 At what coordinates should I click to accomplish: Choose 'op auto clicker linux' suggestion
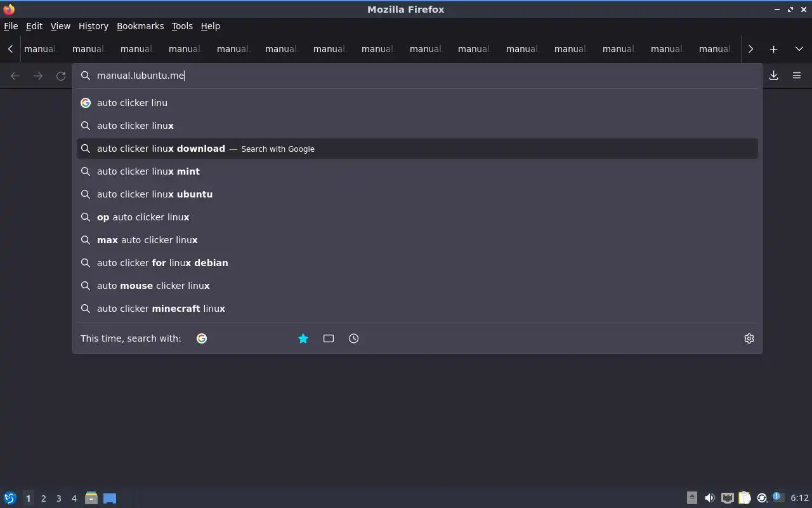(417, 217)
